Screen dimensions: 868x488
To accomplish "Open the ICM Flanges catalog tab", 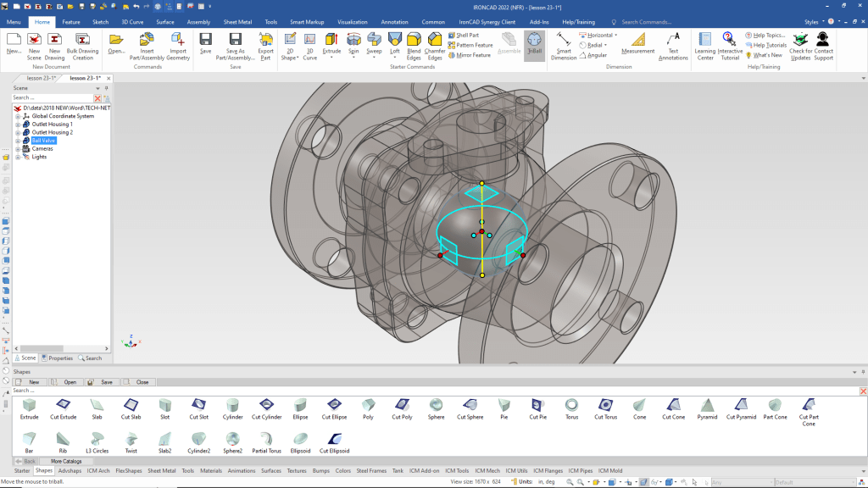I will pos(548,470).
